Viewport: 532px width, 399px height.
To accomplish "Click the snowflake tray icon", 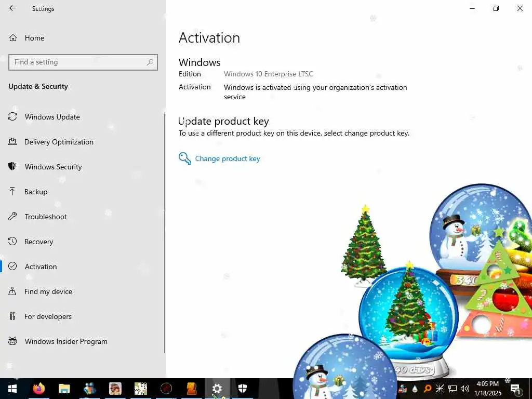I will tap(440, 389).
